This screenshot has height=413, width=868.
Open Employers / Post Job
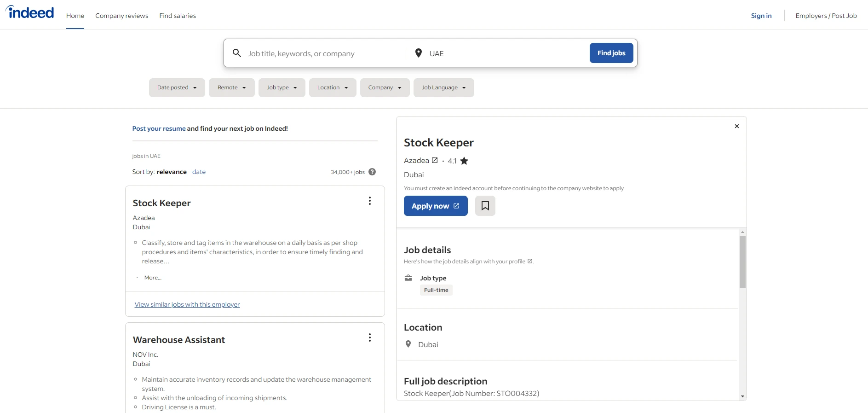pyautogui.click(x=826, y=16)
